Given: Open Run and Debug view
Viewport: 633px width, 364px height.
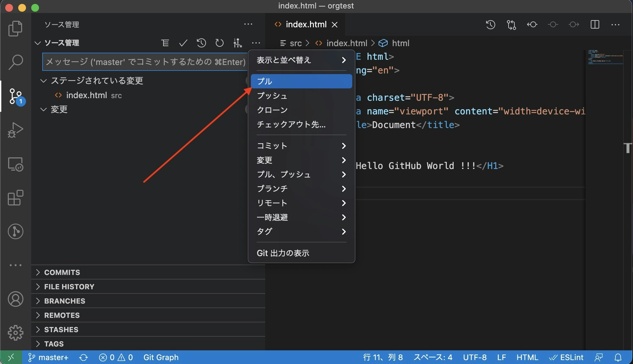Looking at the screenshot, I should click(x=15, y=130).
